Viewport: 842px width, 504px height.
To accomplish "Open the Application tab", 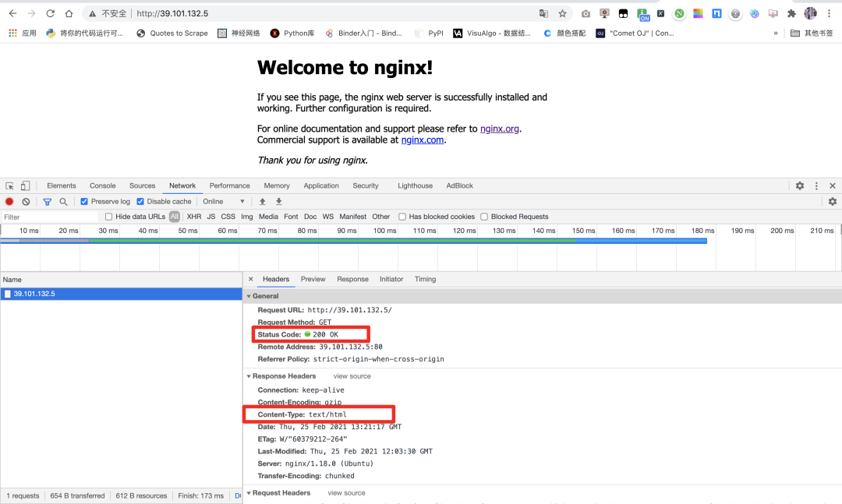I will click(321, 185).
